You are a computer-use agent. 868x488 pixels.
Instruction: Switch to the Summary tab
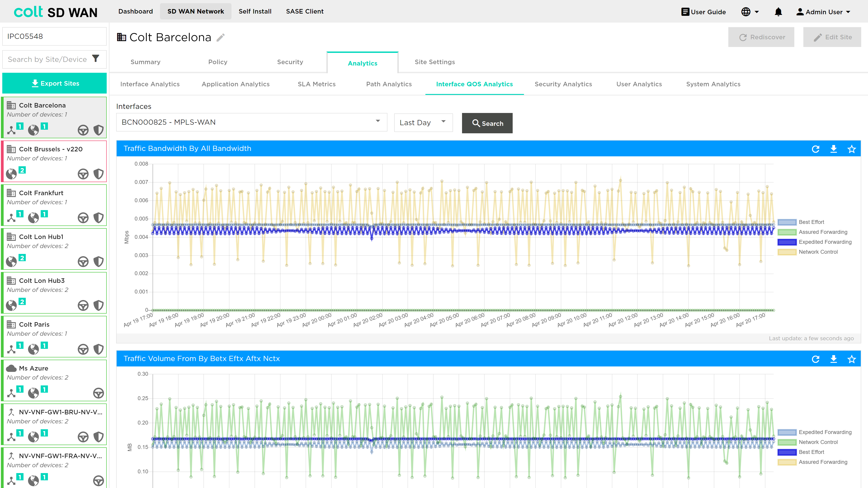(x=145, y=62)
